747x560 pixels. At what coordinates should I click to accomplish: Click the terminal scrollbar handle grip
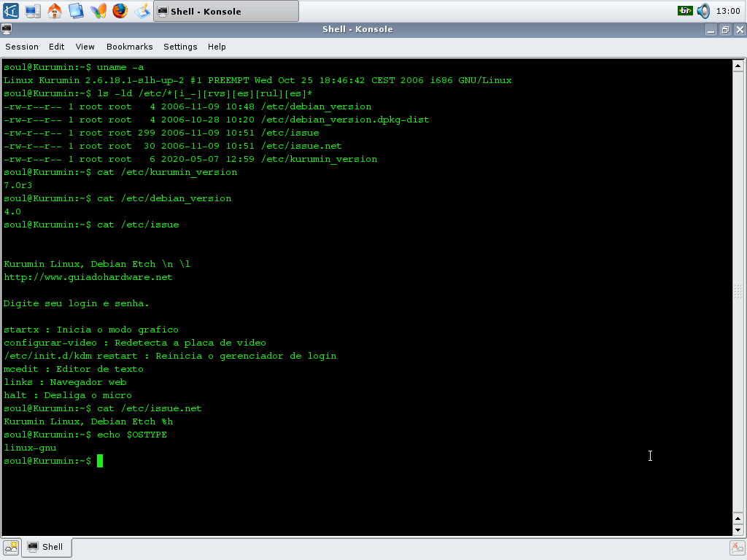pyautogui.click(x=738, y=292)
